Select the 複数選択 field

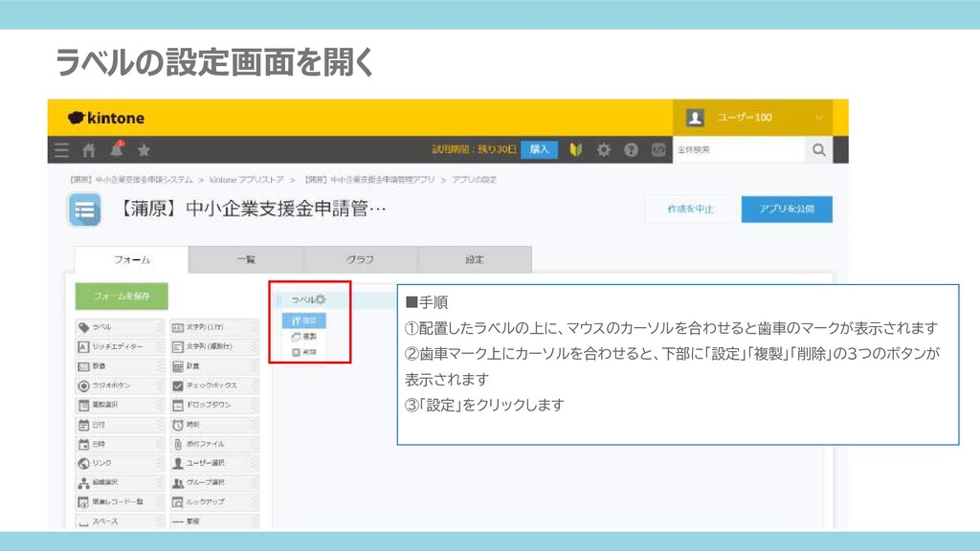tap(120, 405)
